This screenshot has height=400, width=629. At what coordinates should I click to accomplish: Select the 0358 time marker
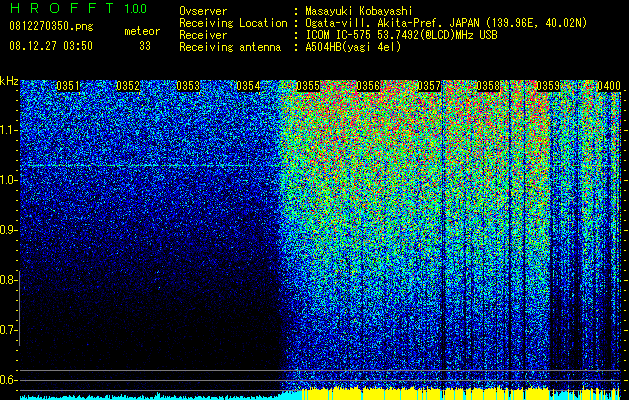pos(489,86)
